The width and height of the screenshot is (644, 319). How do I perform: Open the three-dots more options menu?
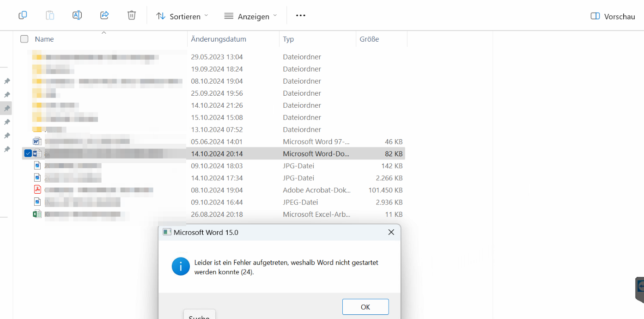pos(301,16)
